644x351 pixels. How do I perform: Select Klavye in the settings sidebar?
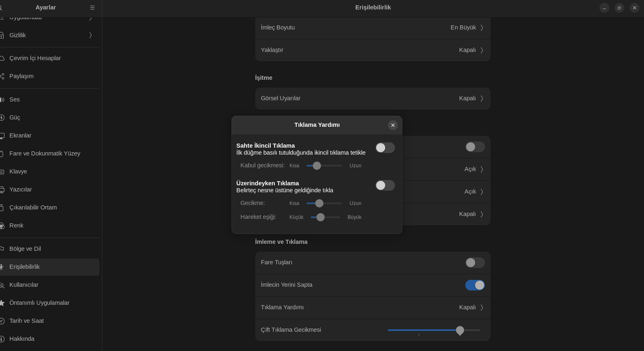pyautogui.click(x=18, y=171)
